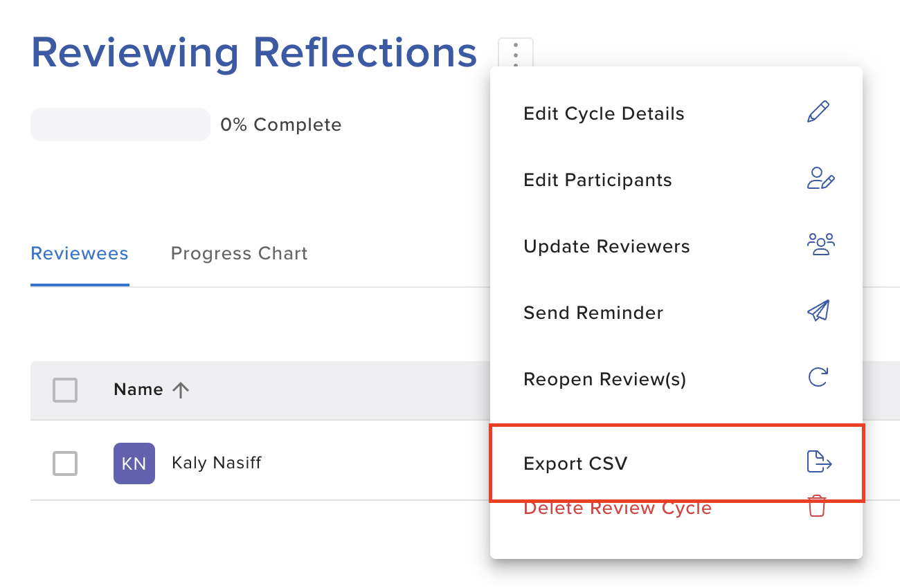Select the Reviewees tab
This screenshot has height=588, width=900.
tap(79, 253)
